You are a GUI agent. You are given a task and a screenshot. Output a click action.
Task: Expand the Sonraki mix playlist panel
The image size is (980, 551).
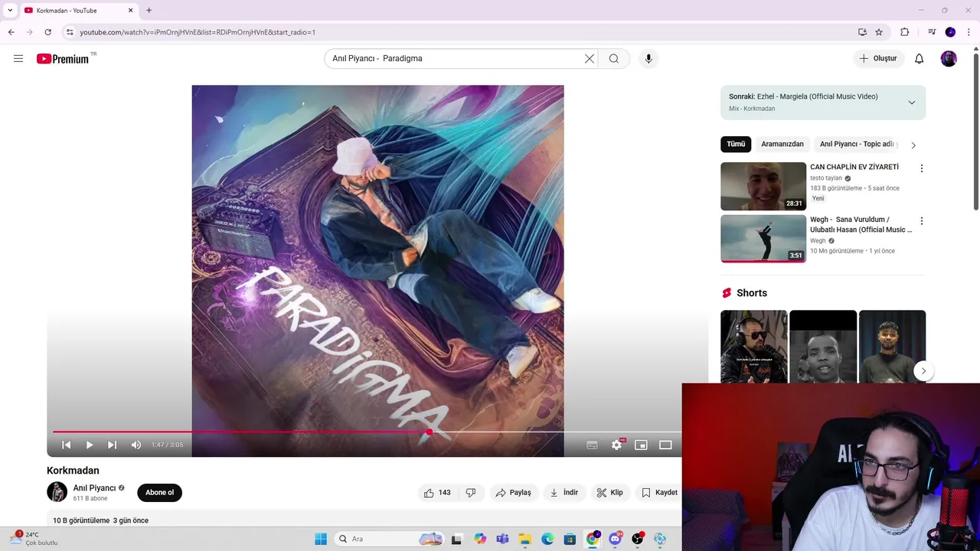click(912, 103)
